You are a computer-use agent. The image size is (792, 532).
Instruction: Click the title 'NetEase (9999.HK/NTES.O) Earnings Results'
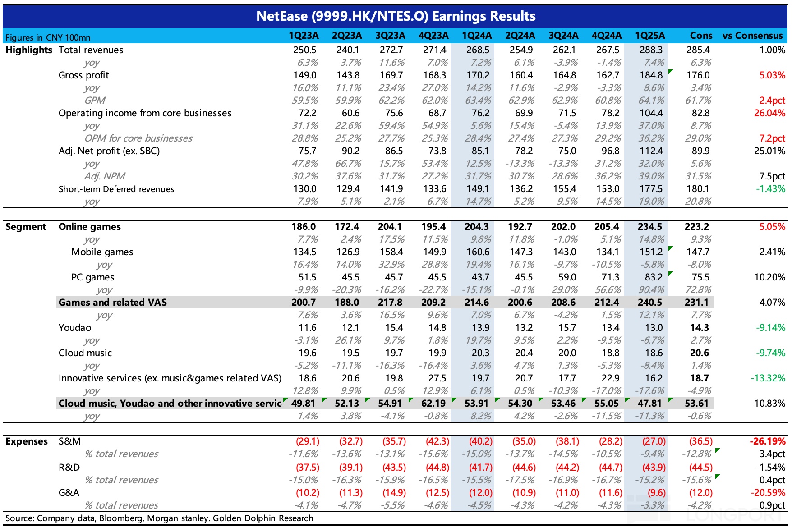(396, 16)
